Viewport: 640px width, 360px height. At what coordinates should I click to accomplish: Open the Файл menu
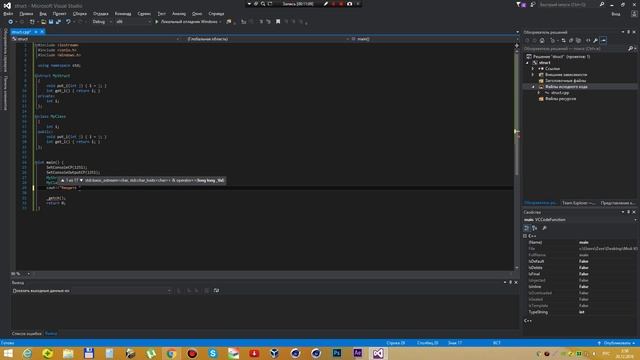8,13
